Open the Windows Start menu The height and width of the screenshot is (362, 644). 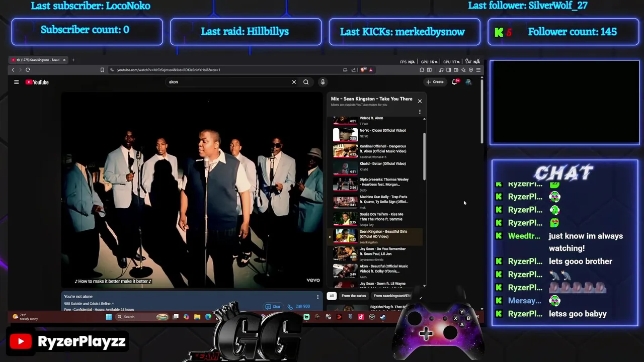pos(109,317)
